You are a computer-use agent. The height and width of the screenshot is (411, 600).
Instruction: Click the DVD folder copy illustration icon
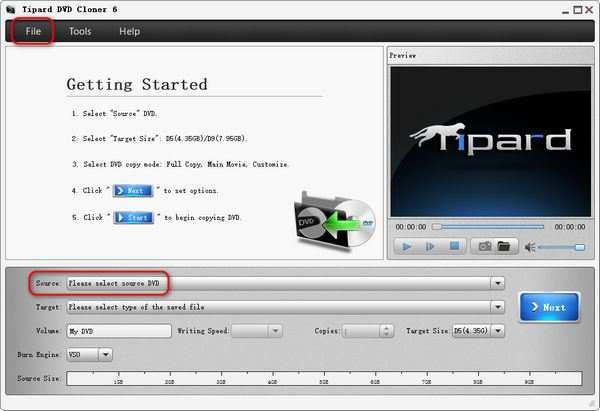(x=334, y=221)
